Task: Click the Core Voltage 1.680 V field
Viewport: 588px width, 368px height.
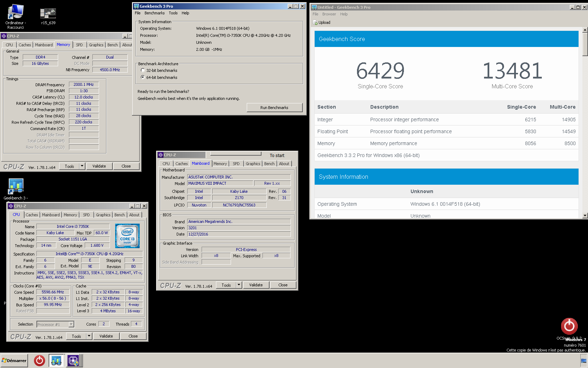Action: tap(97, 245)
